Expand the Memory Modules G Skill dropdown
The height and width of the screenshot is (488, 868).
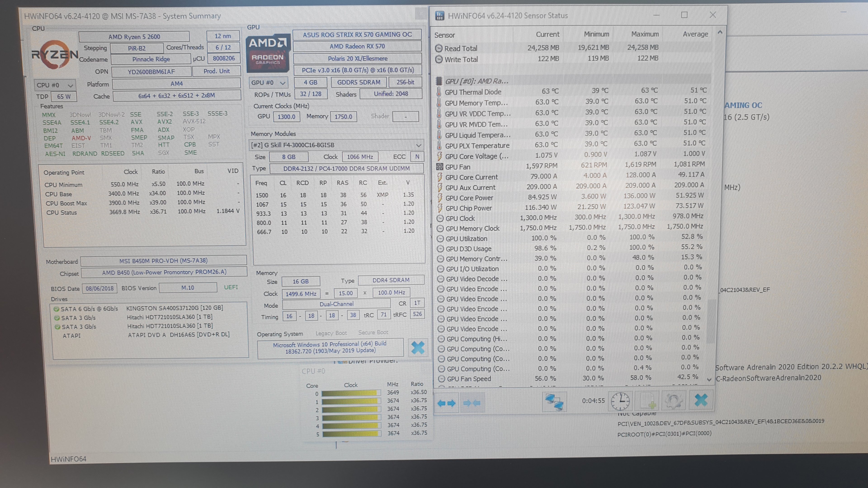point(418,145)
